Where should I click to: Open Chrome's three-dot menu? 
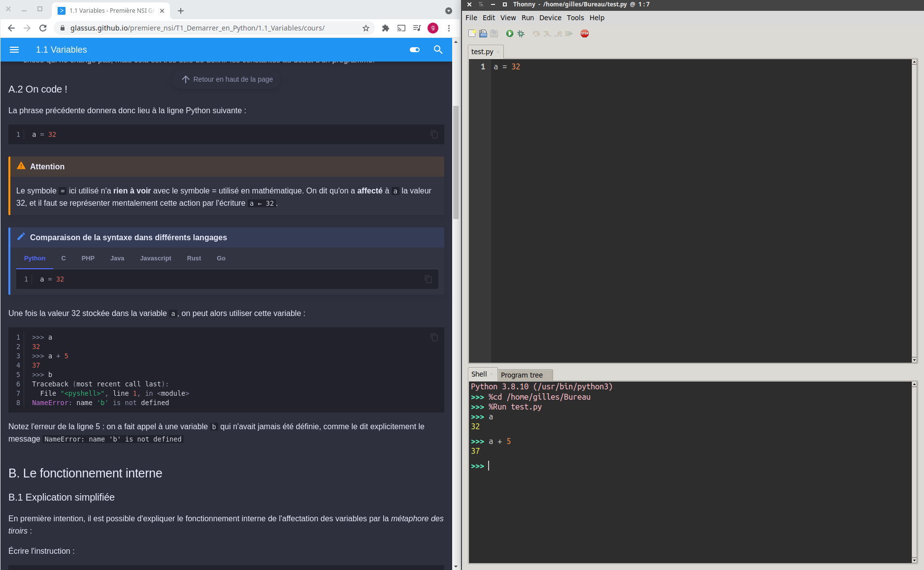click(449, 28)
